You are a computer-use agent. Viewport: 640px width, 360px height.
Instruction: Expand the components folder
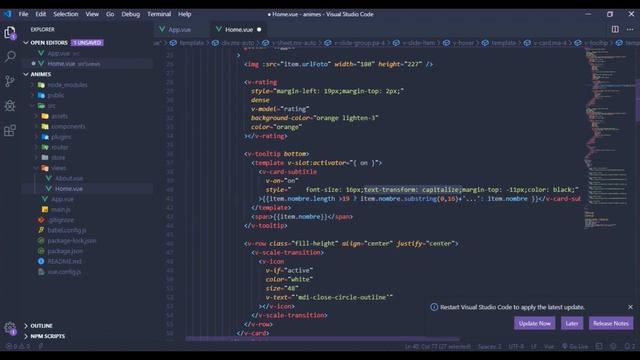[36, 127]
